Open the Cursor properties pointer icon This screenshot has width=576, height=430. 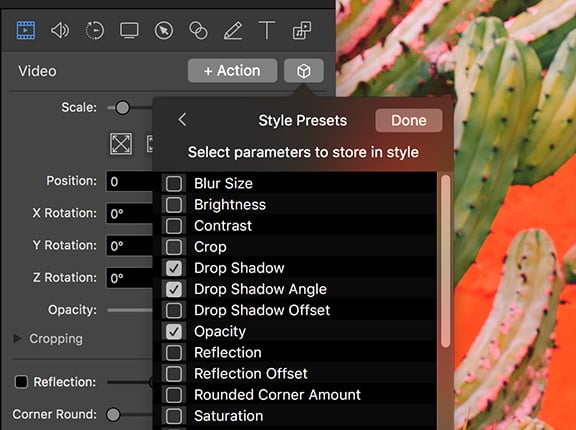164,30
